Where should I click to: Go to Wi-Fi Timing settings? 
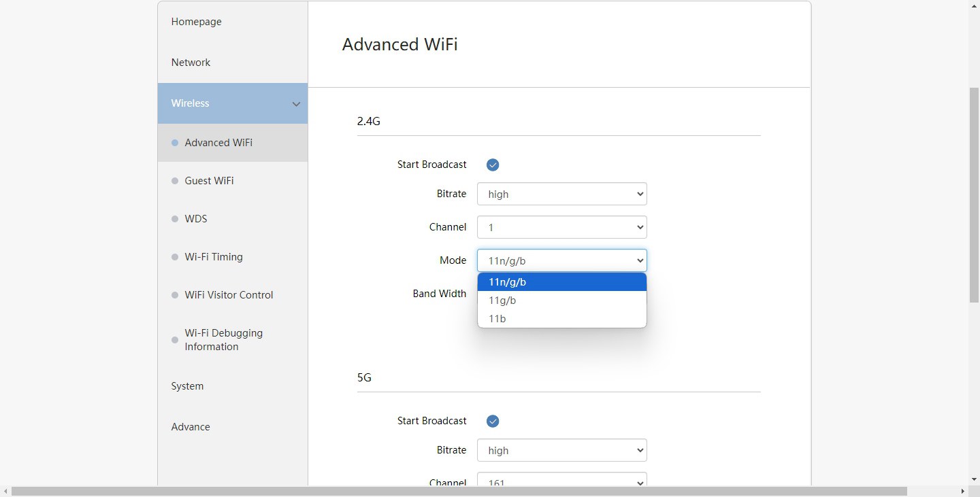pos(232,257)
